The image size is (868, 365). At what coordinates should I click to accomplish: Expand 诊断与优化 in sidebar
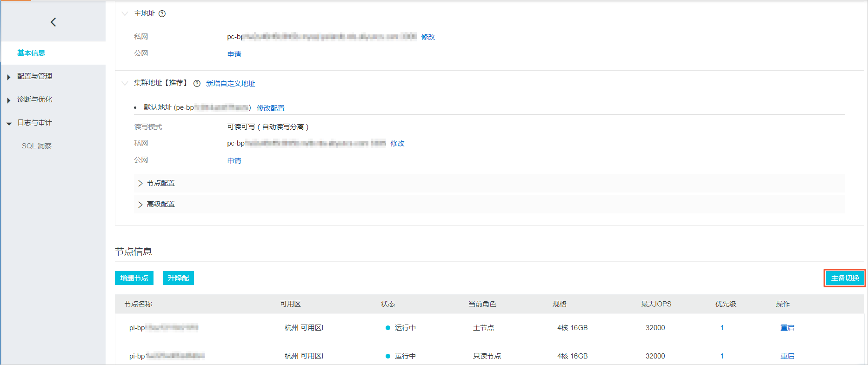tap(34, 100)
